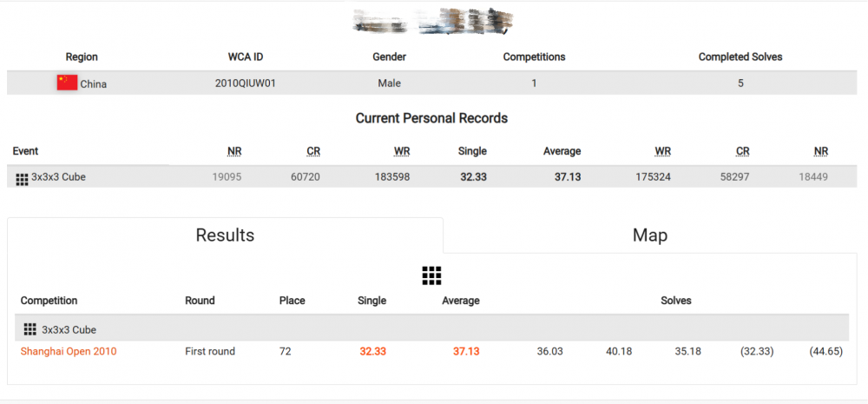Click the WR header after Average
This screenshot has width=868, height=404.
662,152
